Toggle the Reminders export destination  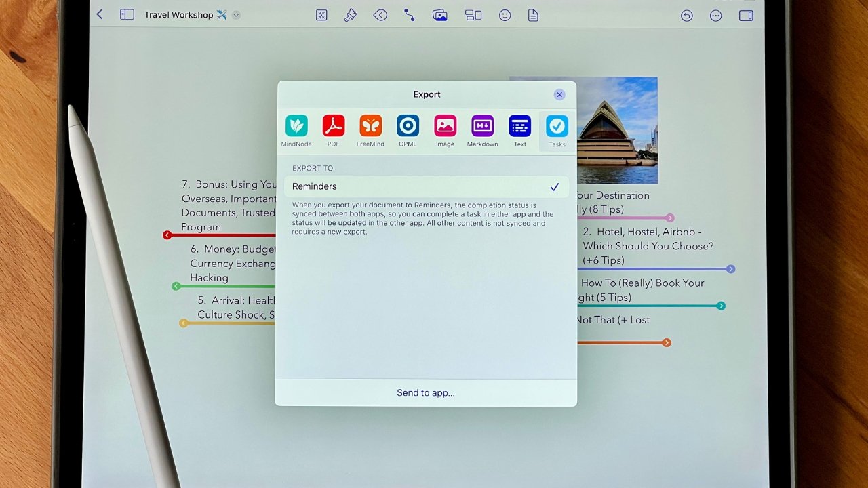(426, 186)
